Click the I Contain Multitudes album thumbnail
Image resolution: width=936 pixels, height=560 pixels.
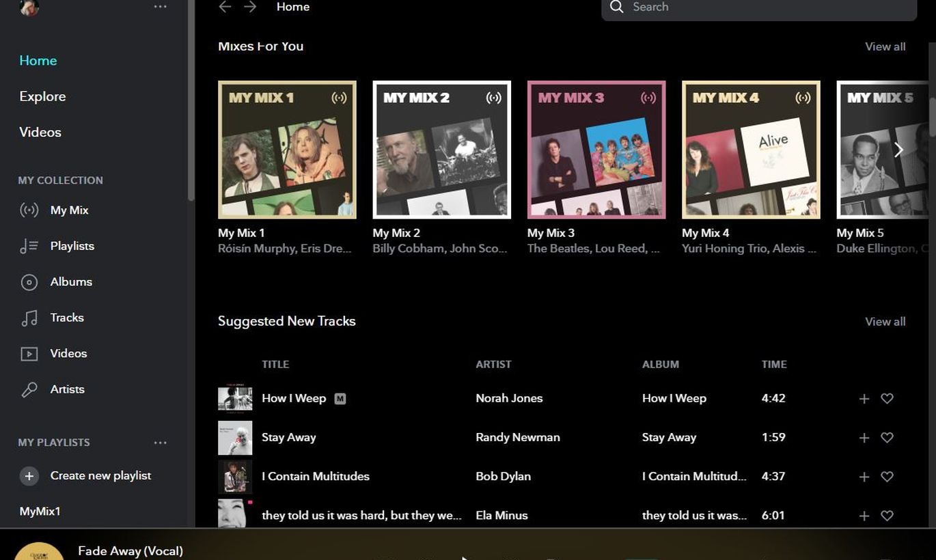235,477
